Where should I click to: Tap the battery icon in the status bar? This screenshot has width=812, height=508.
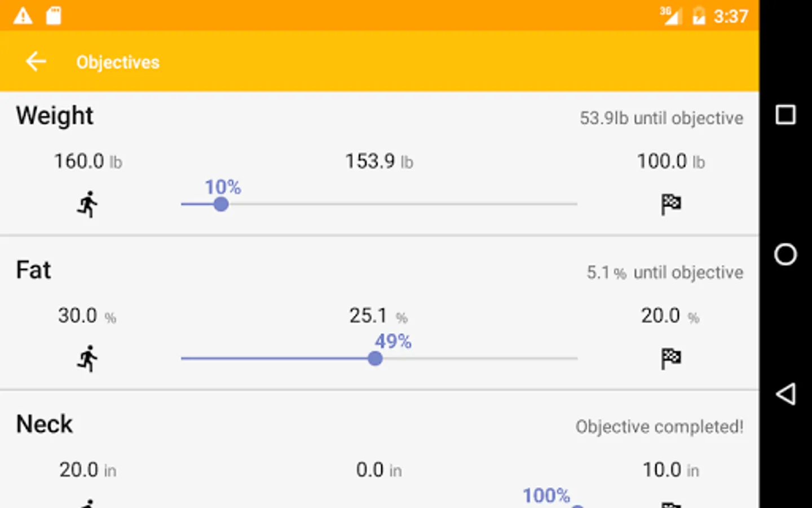[x=699, y=16]
